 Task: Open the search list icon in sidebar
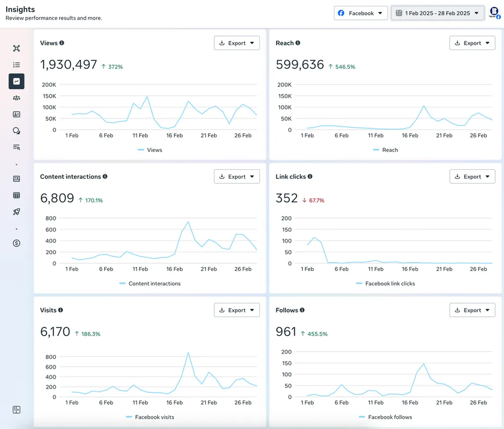[16, 147]
